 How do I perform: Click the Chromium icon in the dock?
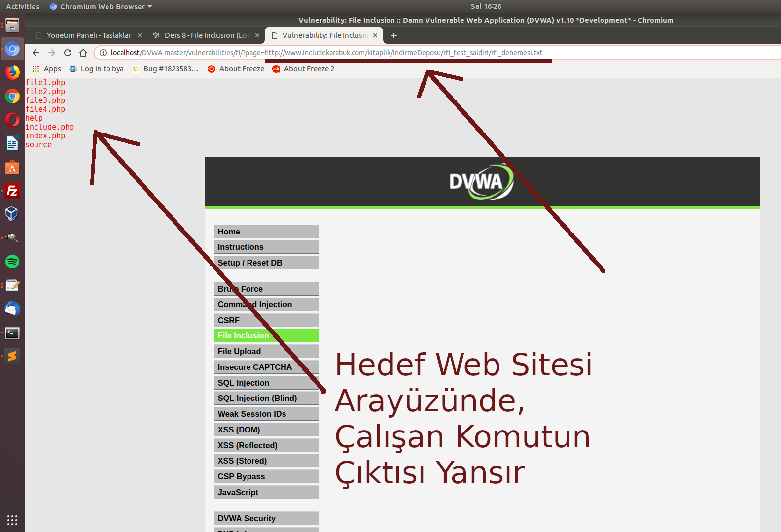pos(12,49)
